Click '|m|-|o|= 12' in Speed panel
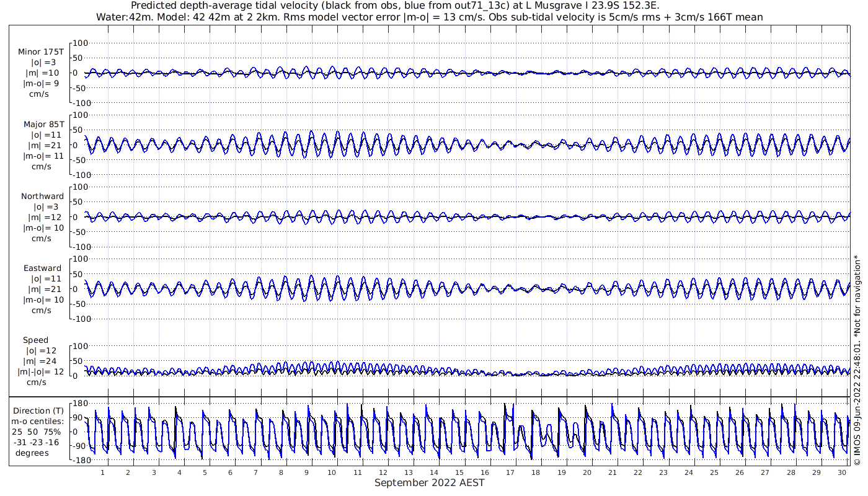Viewport: 868px width, 496px height. [x=41, y=372]
